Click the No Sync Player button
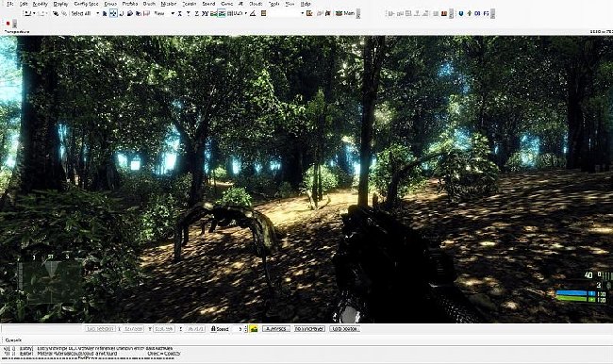The image size is (613, 364). click(x=309, y=329)
